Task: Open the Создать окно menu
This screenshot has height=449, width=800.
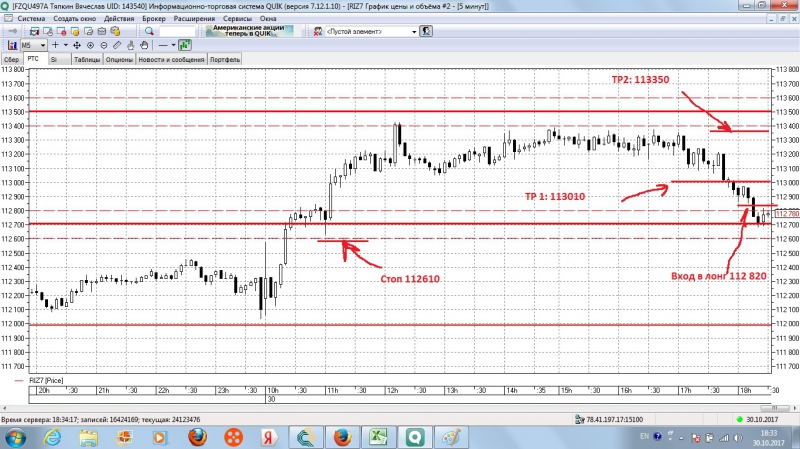Action: click(74, 18)
